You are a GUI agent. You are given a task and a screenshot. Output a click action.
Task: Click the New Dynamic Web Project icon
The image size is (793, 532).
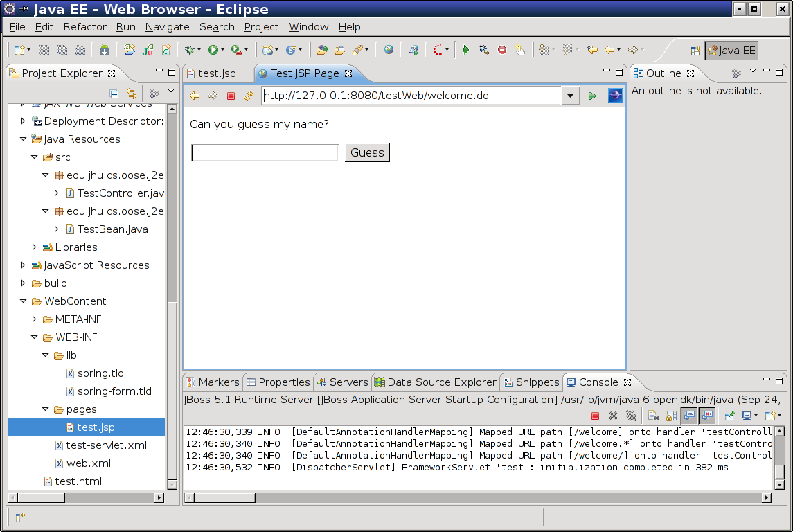[x=268, y=50]
